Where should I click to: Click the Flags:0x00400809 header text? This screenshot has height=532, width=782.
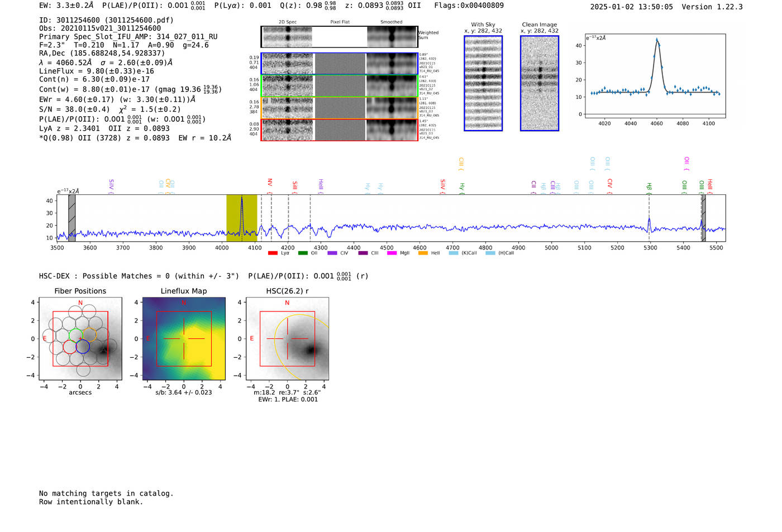tap(469, 6)
